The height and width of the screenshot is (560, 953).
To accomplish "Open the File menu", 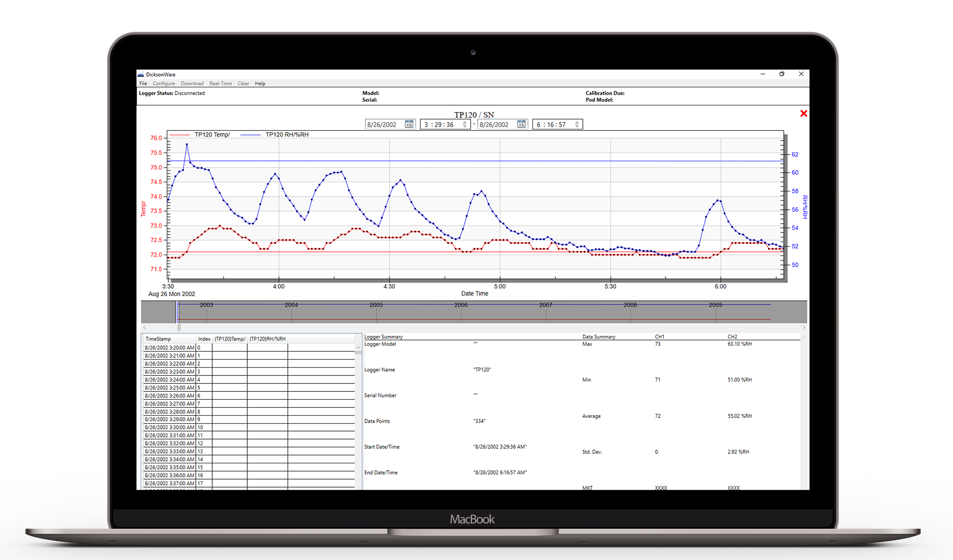I will (143, 84).
